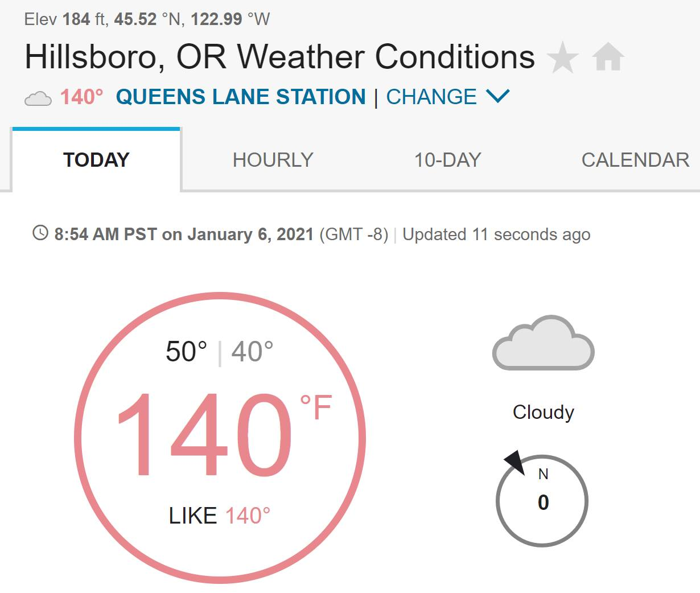Set Hillsboro as home with house icon
Screen dimensions: 700x593
[608, 57]
